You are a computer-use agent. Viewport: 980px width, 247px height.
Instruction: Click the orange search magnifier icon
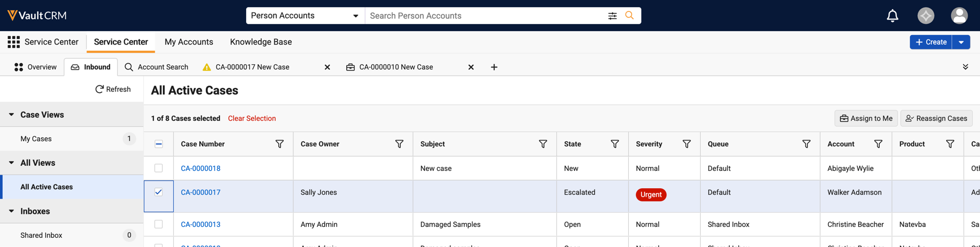coord(629,15)
